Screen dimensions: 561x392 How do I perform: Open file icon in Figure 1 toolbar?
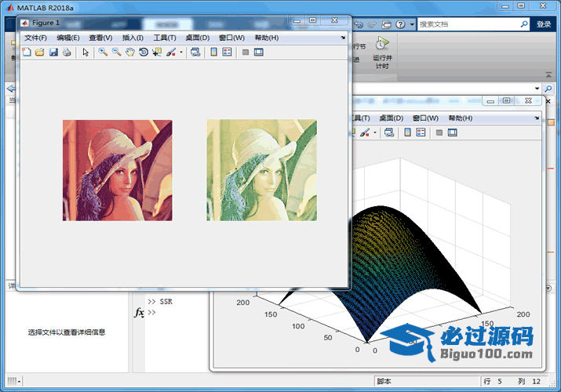point(40,53)
